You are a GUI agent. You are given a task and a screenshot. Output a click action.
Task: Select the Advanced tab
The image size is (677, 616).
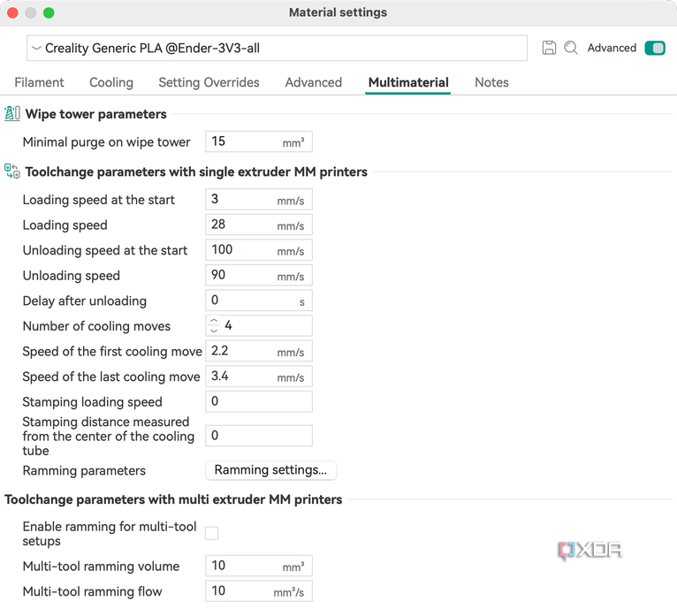click(314, 82)
